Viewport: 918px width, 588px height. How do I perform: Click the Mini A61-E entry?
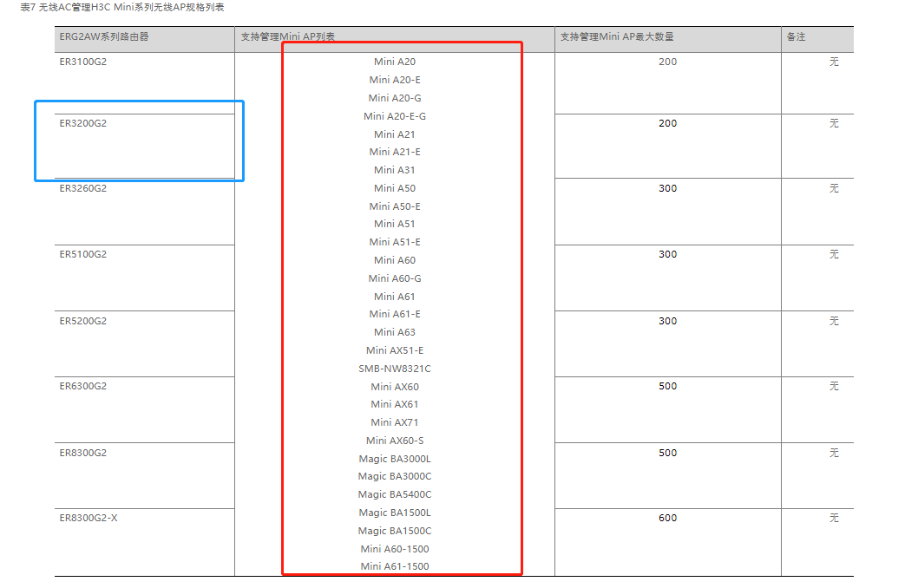coord(395,314)
